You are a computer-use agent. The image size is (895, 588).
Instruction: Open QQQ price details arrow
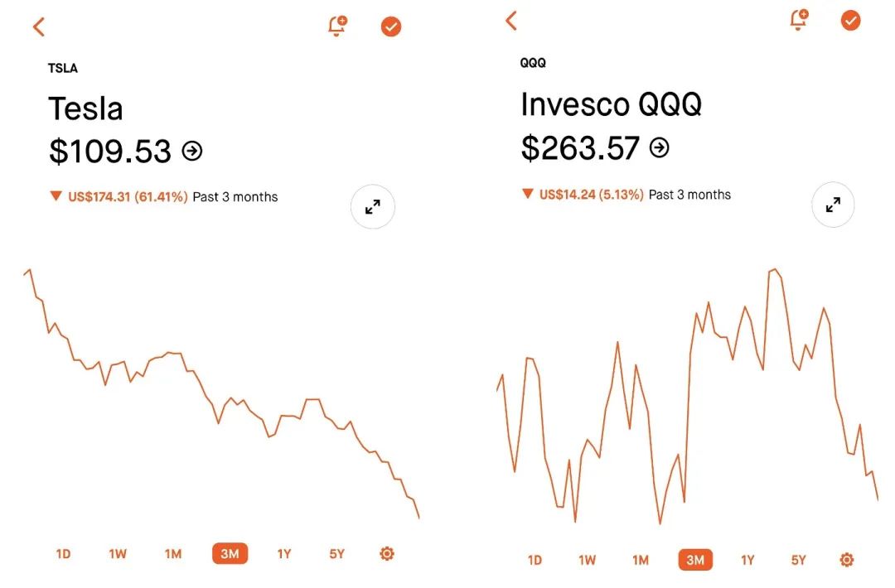[x=660, y=147]
